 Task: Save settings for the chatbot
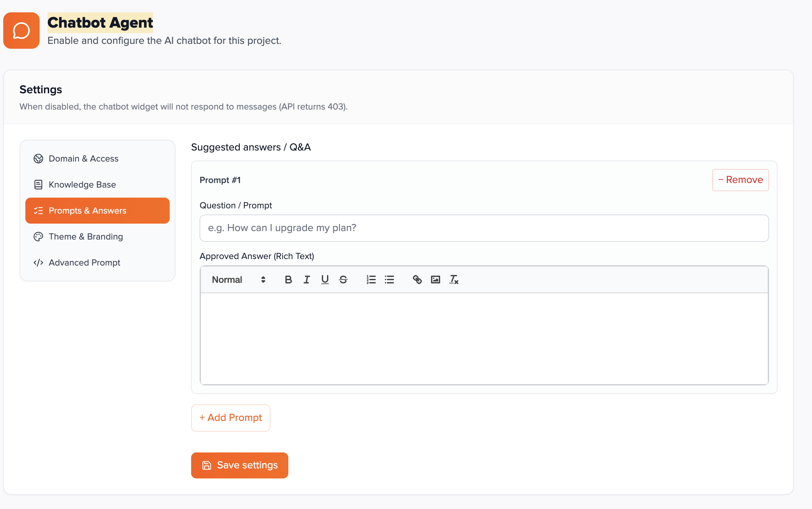(239, 465)
